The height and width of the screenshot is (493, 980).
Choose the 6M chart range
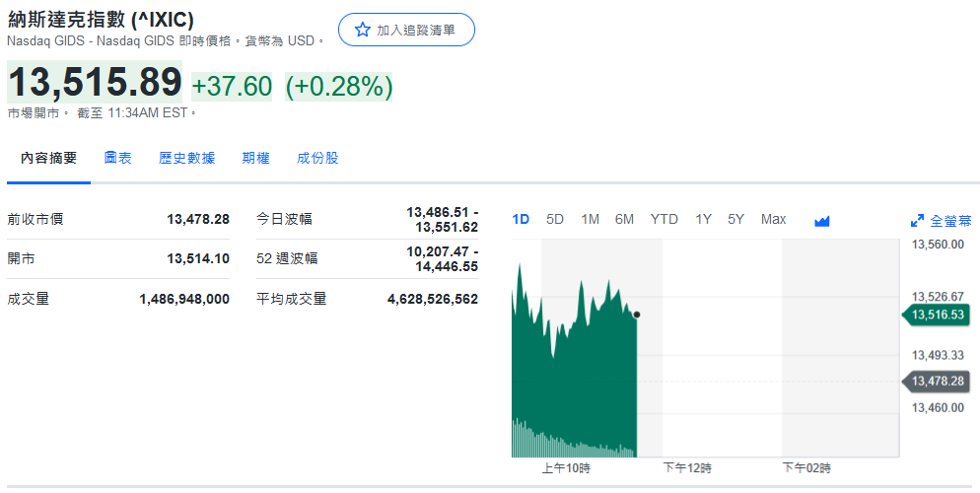(x=624, y=219)
